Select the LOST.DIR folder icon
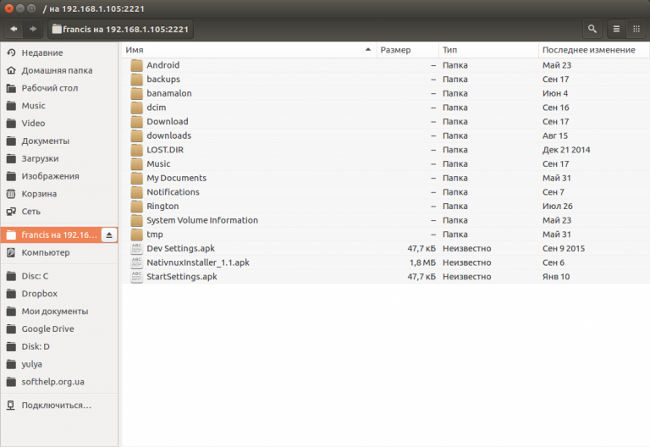This screenshot has height=447, width=650. pyautogui.click(x=136, y=150)
